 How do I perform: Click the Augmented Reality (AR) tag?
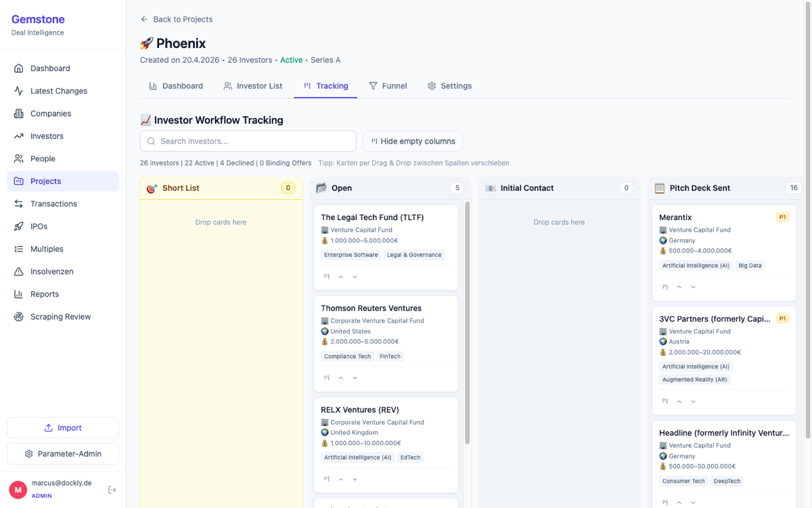[x=694, y=379]
